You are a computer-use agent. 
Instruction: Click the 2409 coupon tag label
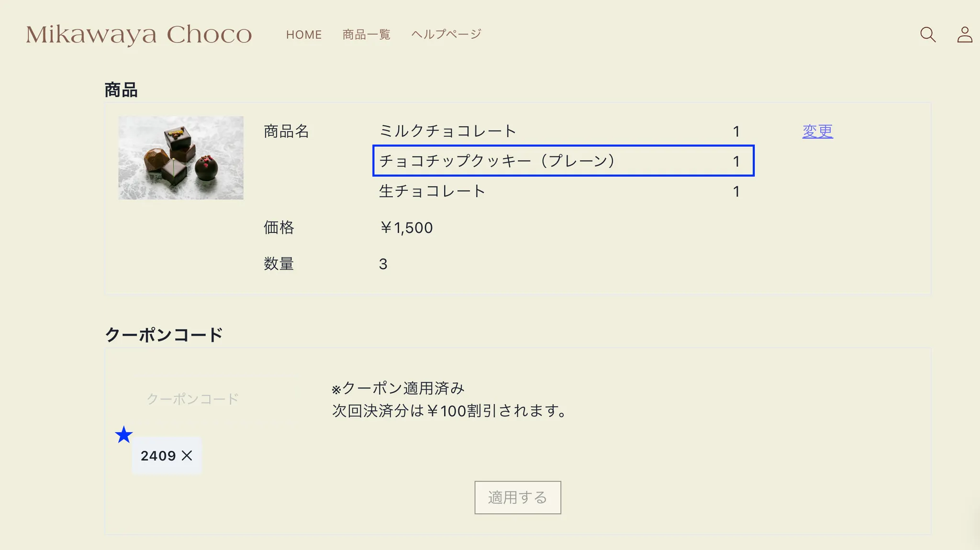(x=158, y=455)
